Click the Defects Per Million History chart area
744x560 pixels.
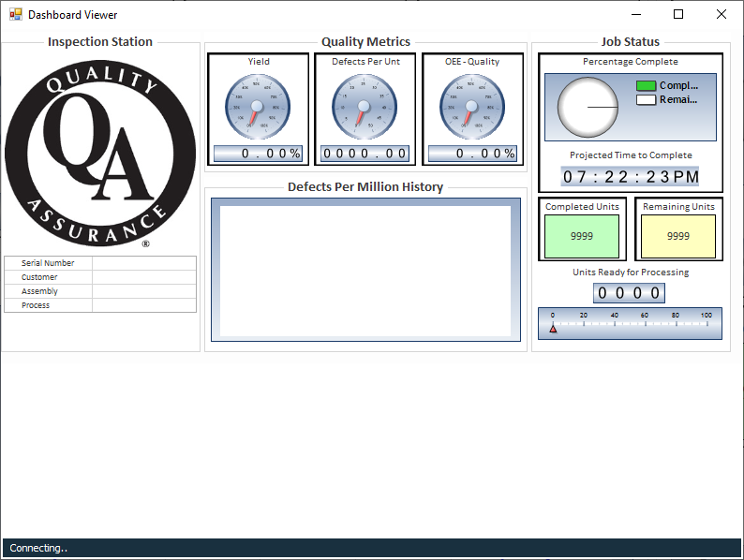[x=365, y=271]
